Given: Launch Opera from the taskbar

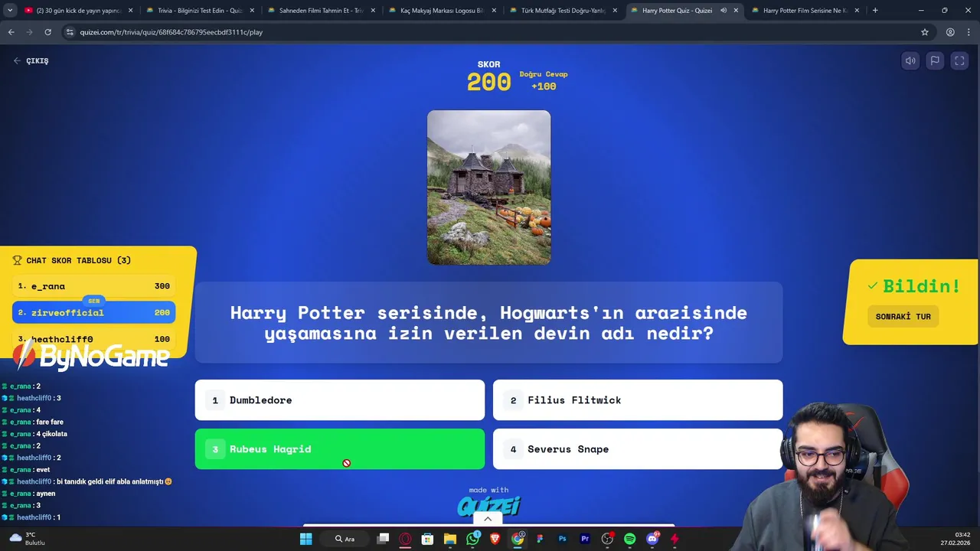Looking at the screenshot, I should click(x=405, y=539).
